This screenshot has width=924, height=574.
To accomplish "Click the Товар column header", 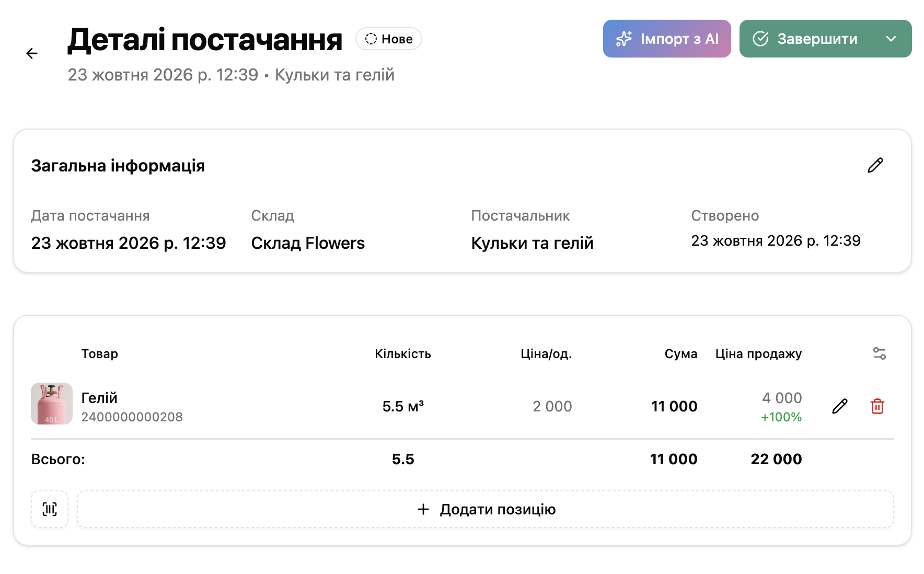I will click(x=100, y=354).
